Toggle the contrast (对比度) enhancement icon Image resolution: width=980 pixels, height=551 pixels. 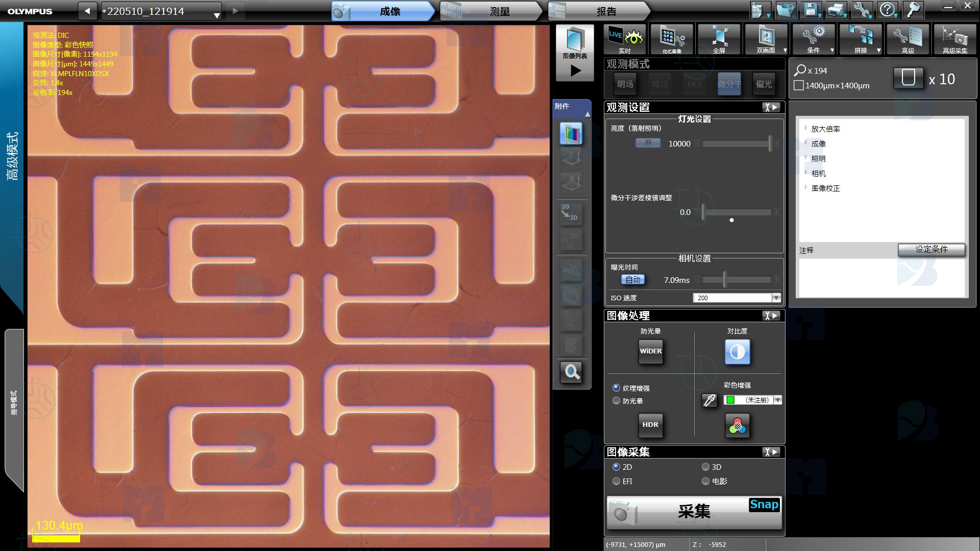tap(737, 351)
